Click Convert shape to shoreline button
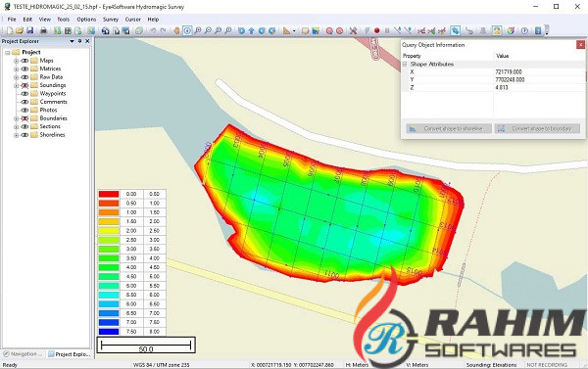This screenshot has height=369, width=588. [x=449, y=128]
